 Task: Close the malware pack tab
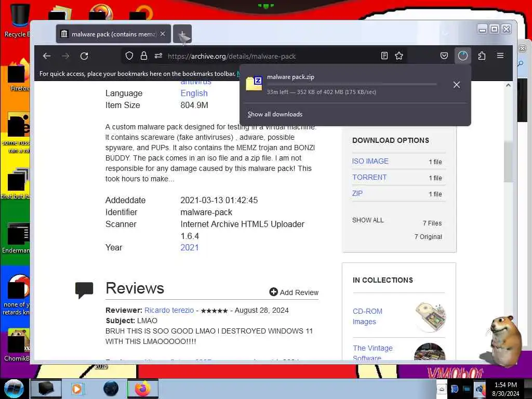coord(163,34)
